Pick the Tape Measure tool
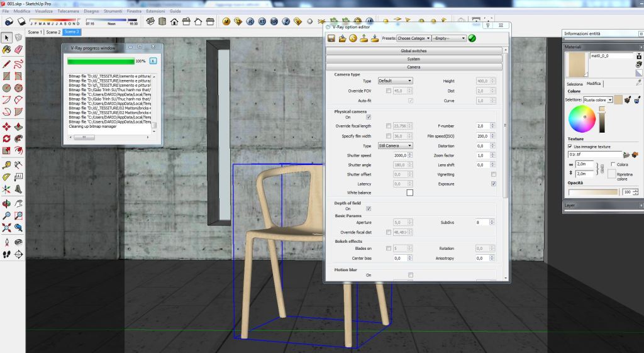644x353 pixels. (x=6, y=165)
